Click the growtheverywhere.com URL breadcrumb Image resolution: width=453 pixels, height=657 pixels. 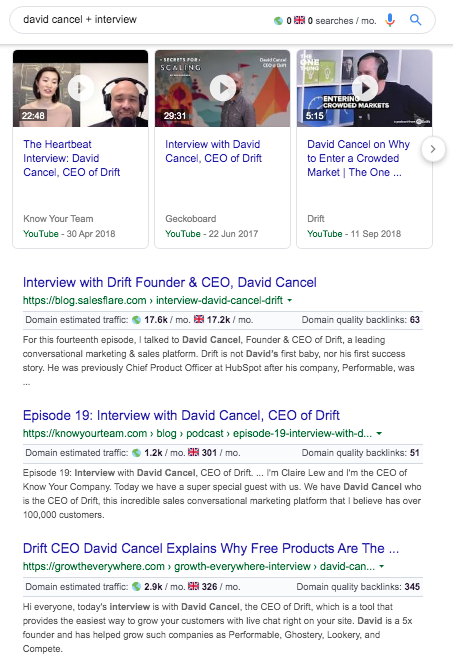pos(199,566)
